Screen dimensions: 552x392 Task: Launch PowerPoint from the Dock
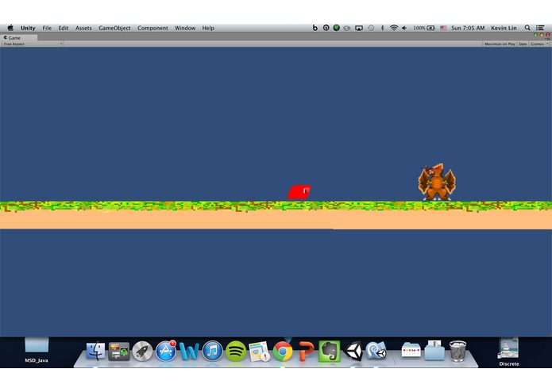click(306, 351)
